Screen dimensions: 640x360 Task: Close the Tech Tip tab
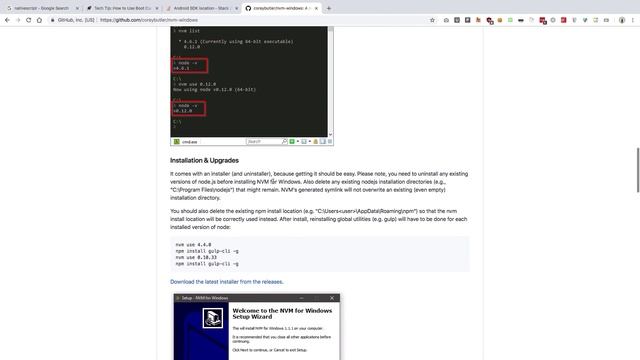157,8
